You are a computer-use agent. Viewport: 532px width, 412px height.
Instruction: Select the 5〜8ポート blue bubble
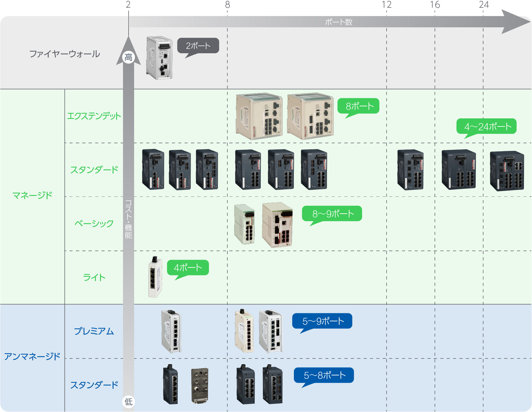pyautogui.click(x=324, y=375)
